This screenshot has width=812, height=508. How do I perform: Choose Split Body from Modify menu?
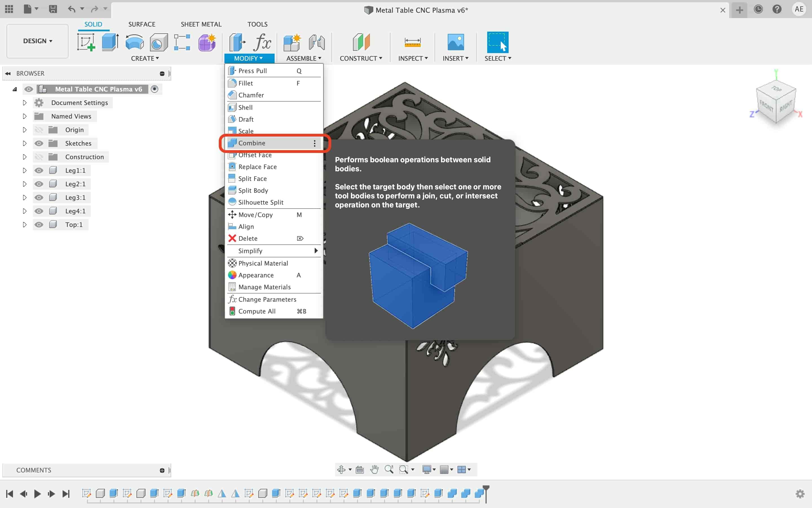point(274,190)
